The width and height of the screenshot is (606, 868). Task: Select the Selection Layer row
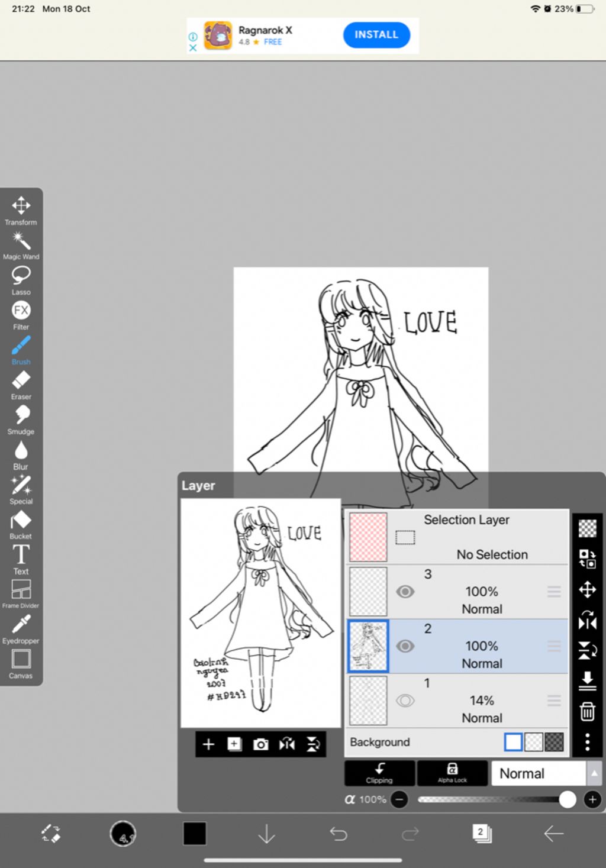(x=457, y=537)
